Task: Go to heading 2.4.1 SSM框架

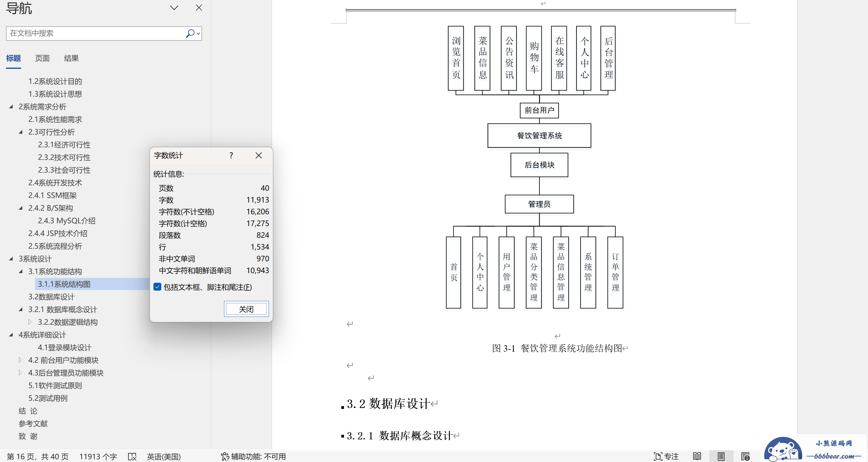Action: pyautogui.click(x=52, y=195)
